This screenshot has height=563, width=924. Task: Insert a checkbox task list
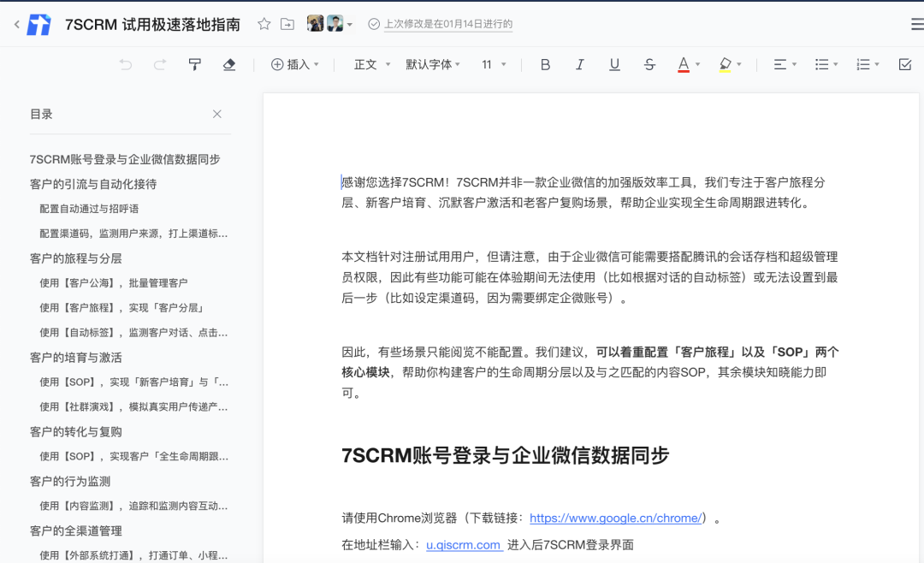click(x=905, y=64)
